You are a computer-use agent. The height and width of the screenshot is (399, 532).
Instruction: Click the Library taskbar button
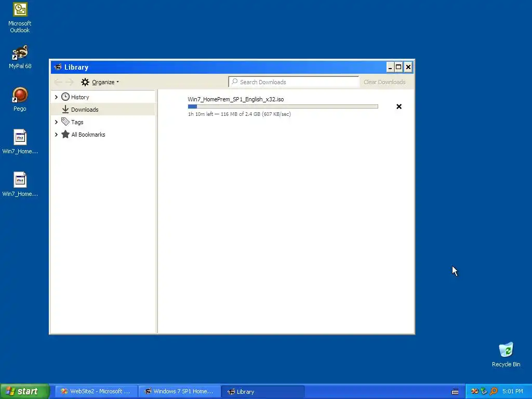[x=263, y=392]
